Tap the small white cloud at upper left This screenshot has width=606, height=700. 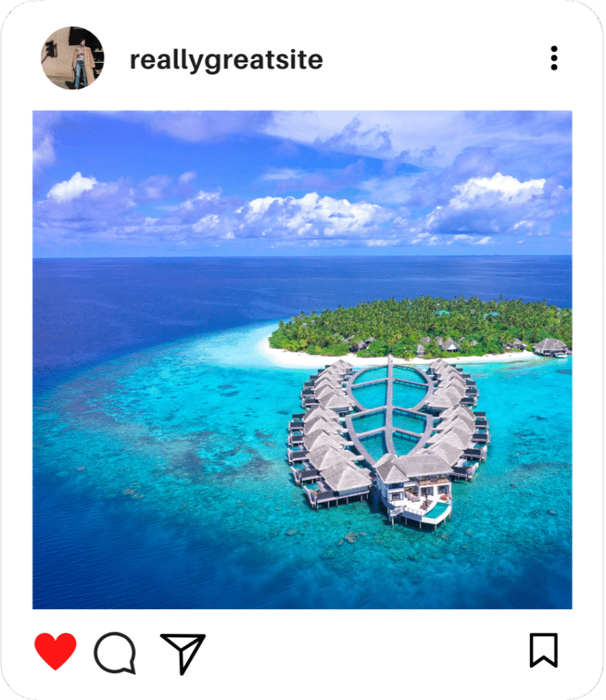71,187
